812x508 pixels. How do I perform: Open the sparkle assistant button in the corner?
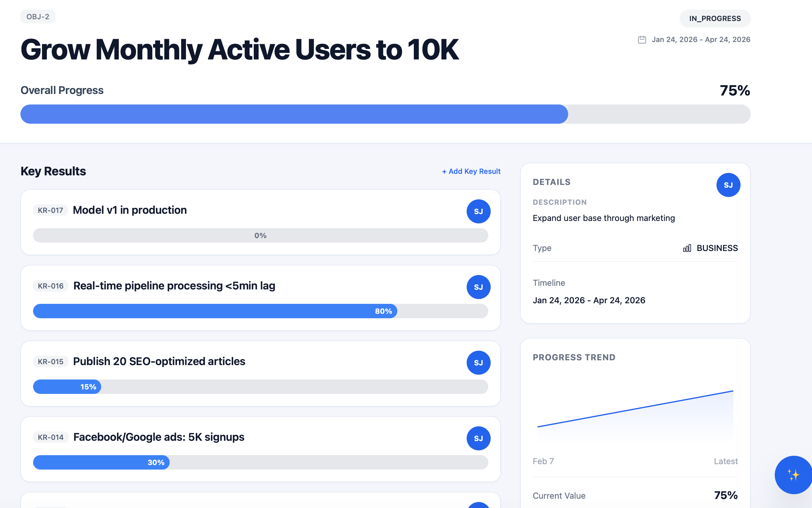tap(793, 475)
